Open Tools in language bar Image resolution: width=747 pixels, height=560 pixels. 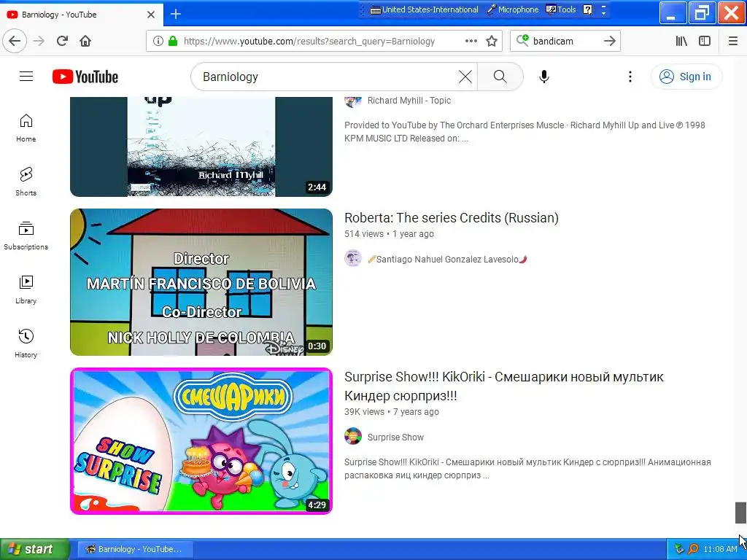561,9
